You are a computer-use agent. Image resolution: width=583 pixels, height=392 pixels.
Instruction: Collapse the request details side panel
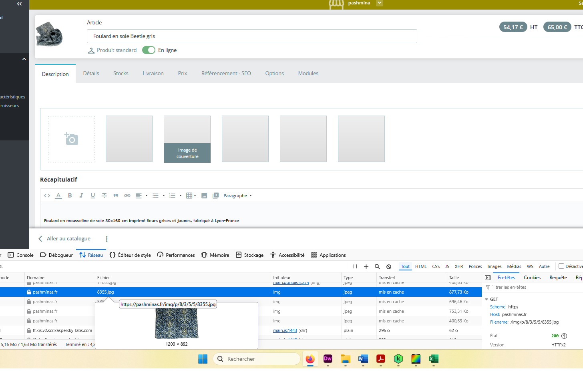pos(488,278)
